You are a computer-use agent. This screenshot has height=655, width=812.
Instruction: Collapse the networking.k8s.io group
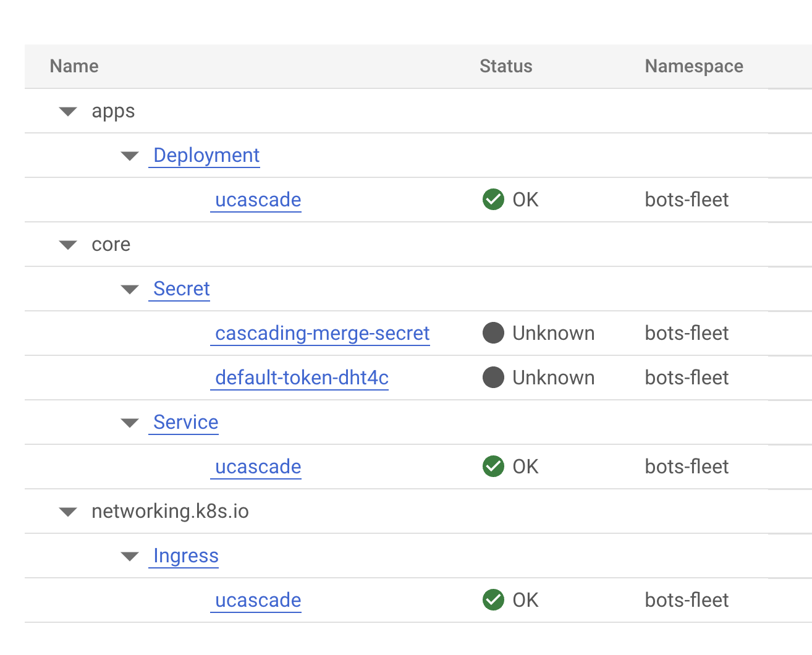click(x=68, y=512)
